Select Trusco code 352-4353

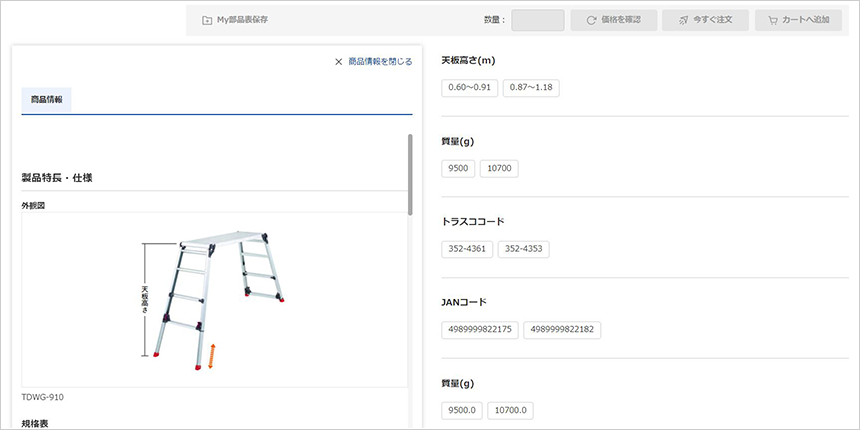524,249
